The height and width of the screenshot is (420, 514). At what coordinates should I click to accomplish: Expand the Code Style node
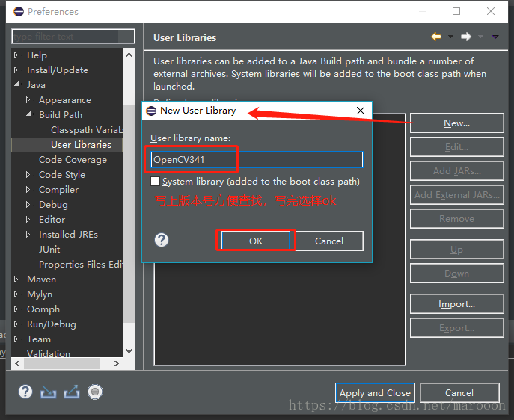click(x=28, y=174)
